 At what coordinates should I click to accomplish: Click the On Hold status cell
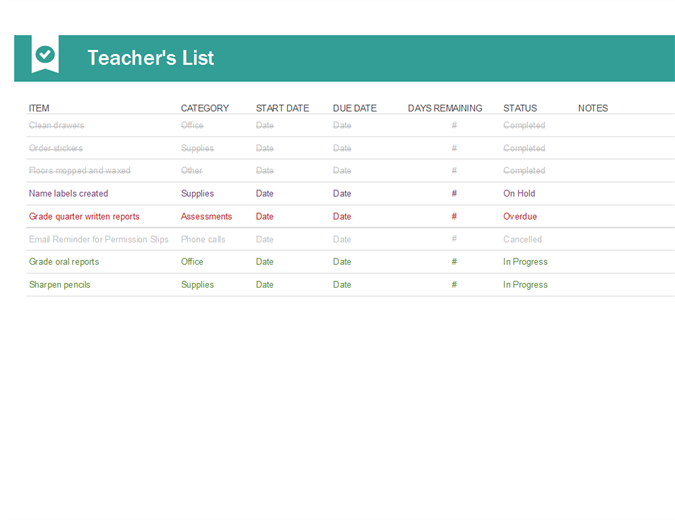click(519, 193)
